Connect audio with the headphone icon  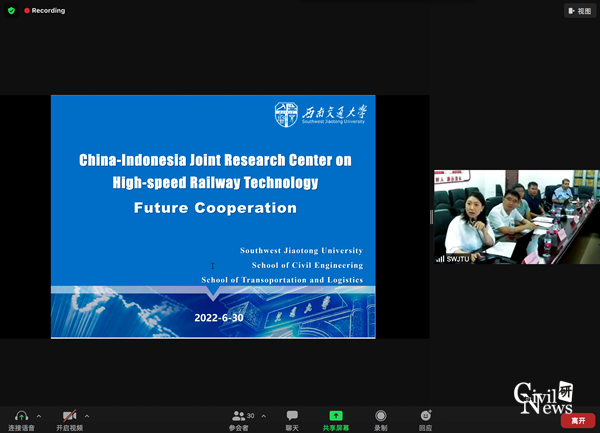click(21, 416)
